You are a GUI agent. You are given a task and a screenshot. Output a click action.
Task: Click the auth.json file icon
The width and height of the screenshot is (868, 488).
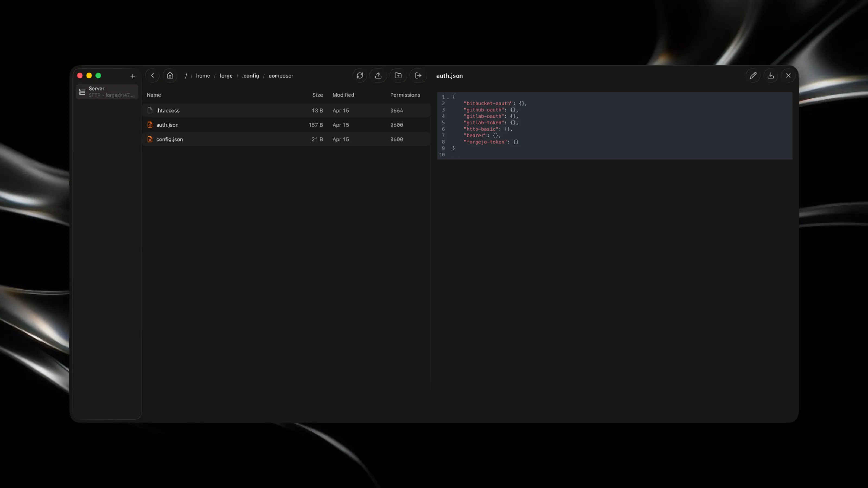tap(150, 125)
